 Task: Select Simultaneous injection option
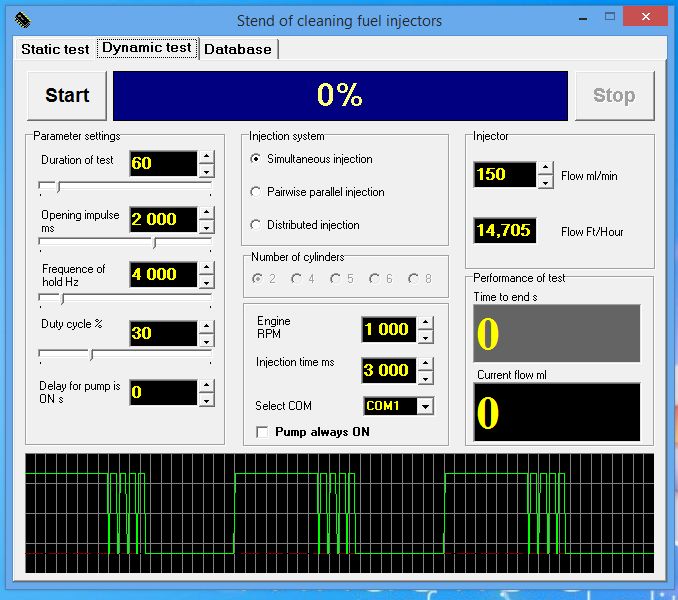click(x=256, y=159)
